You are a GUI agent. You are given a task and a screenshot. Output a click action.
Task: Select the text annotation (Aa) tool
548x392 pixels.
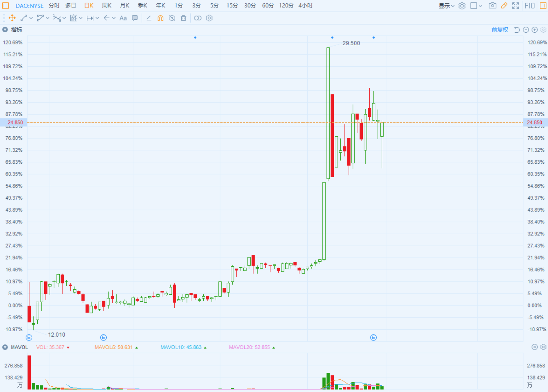(x=123, y=18)
